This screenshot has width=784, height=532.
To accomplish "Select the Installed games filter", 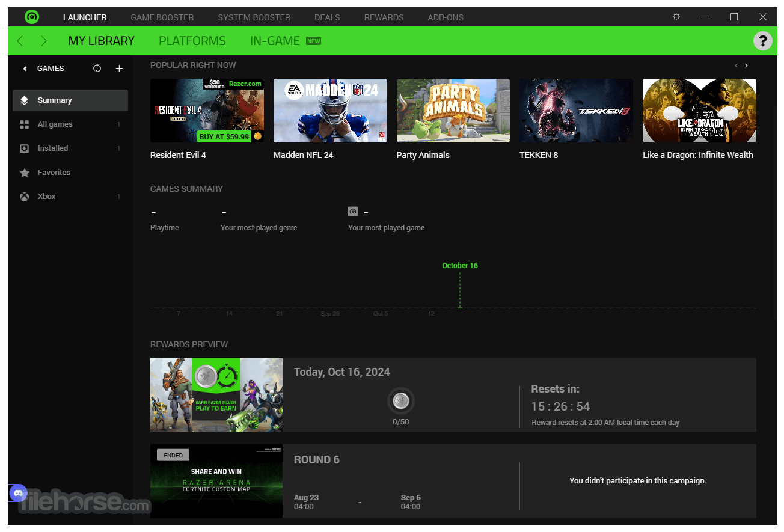I will tap(53, 148).
